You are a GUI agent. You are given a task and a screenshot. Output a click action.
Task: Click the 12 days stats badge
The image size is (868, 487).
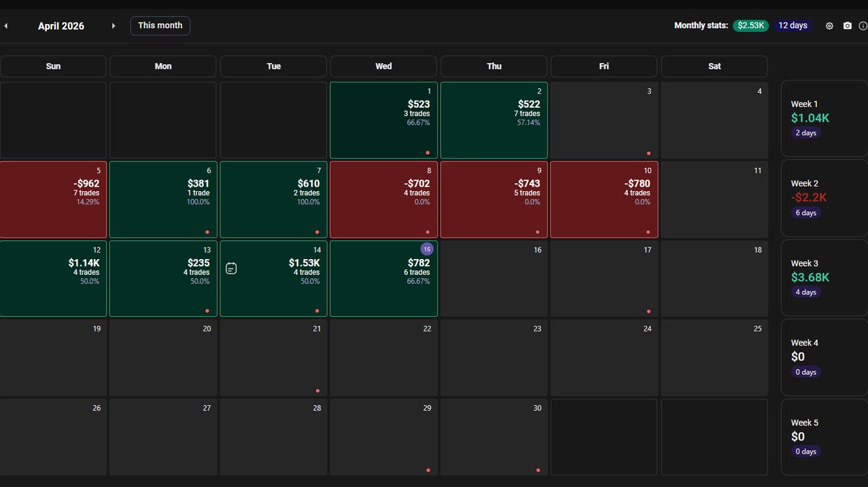pyautogui.click(x=793, y=25)
